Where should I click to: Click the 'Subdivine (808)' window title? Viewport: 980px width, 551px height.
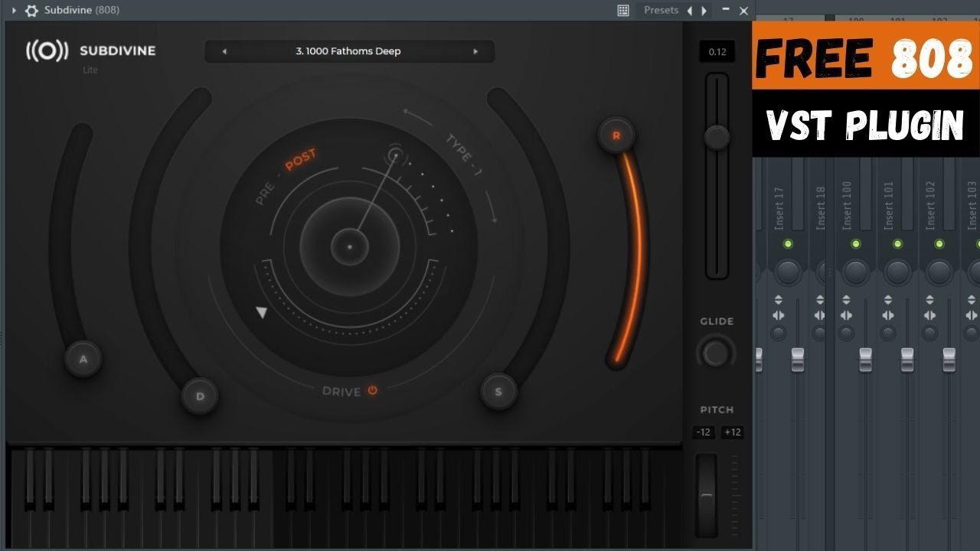click(82, 11)
